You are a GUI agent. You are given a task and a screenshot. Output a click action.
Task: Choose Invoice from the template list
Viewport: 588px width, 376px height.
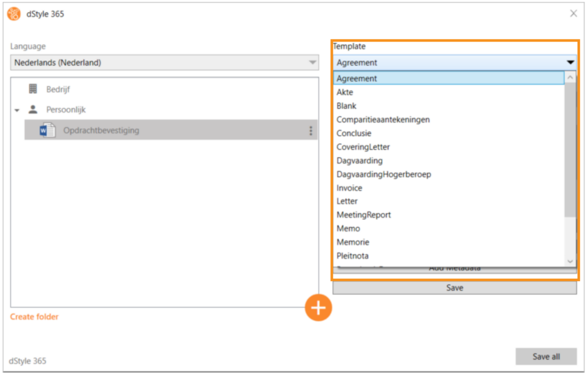coord(449,188)
